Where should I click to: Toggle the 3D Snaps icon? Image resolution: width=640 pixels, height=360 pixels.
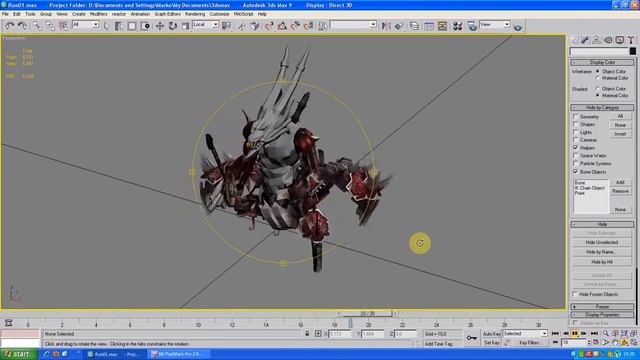click(269, 26)
